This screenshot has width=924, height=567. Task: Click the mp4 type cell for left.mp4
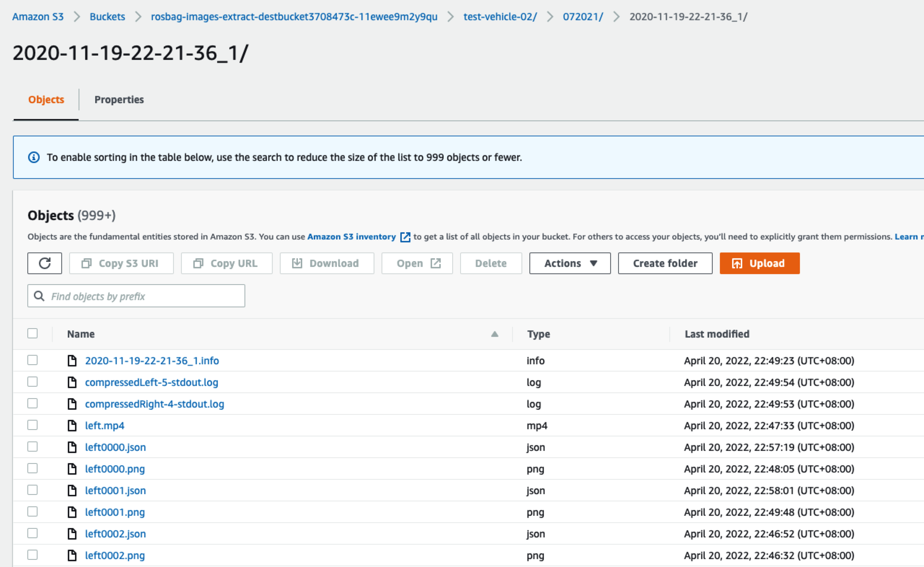tap(537, 425)
